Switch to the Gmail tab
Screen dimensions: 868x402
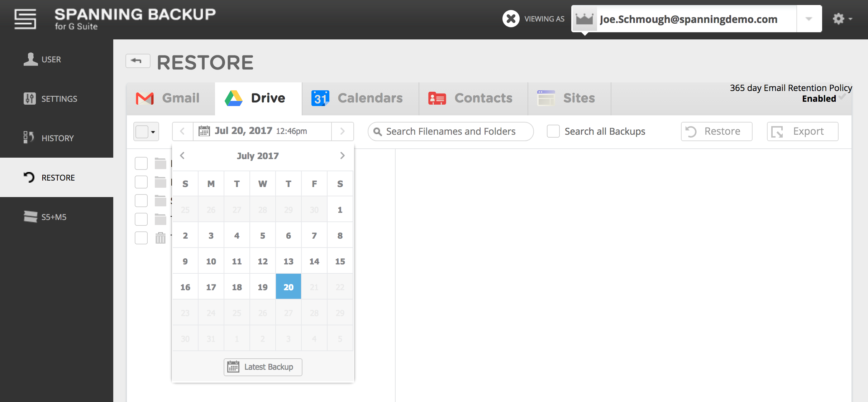coord(171,99)
